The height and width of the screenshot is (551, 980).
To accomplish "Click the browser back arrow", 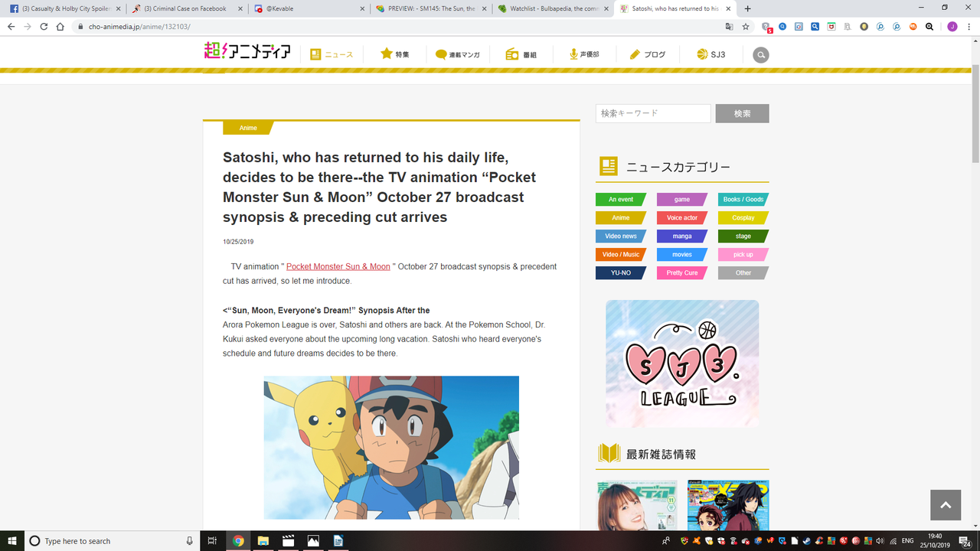I will tap(11, 26).
